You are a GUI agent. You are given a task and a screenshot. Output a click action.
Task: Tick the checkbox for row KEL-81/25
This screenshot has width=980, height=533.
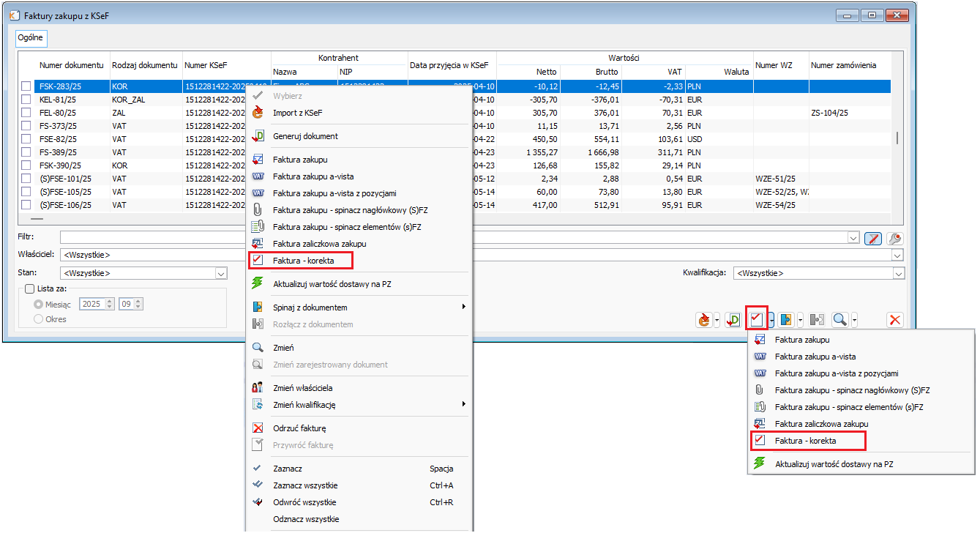coord(26,100)
